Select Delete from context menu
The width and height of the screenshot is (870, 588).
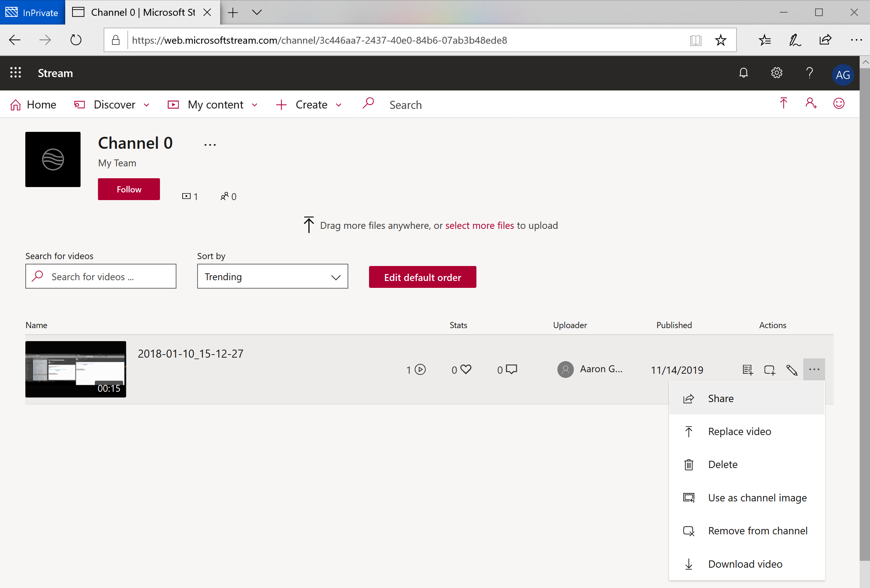tap(746, 465)
